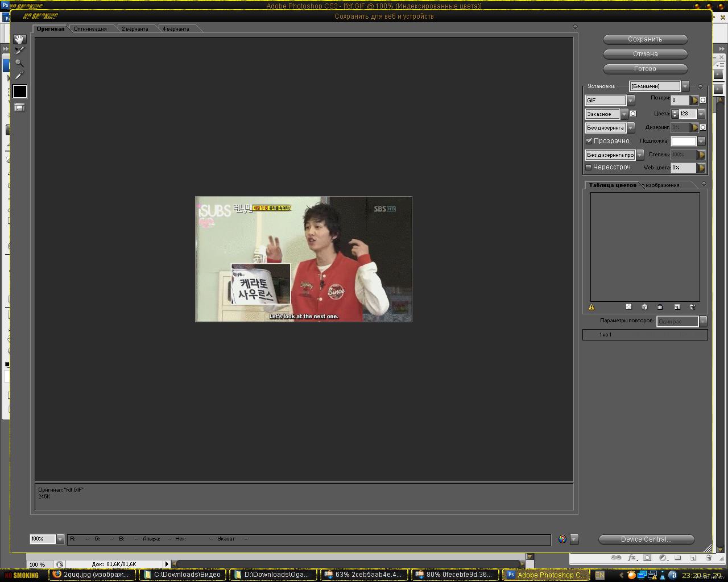Click the color table warning icon

(591, 307)
